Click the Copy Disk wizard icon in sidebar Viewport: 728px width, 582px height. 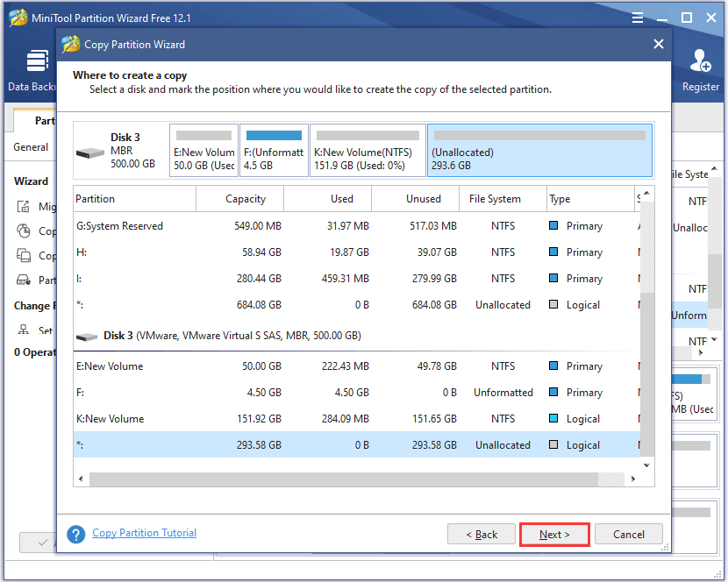point(23,255)
